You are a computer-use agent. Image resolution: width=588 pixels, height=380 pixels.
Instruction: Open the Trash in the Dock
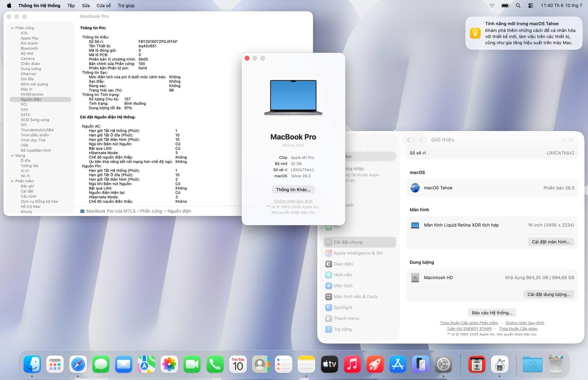(556, 364)
